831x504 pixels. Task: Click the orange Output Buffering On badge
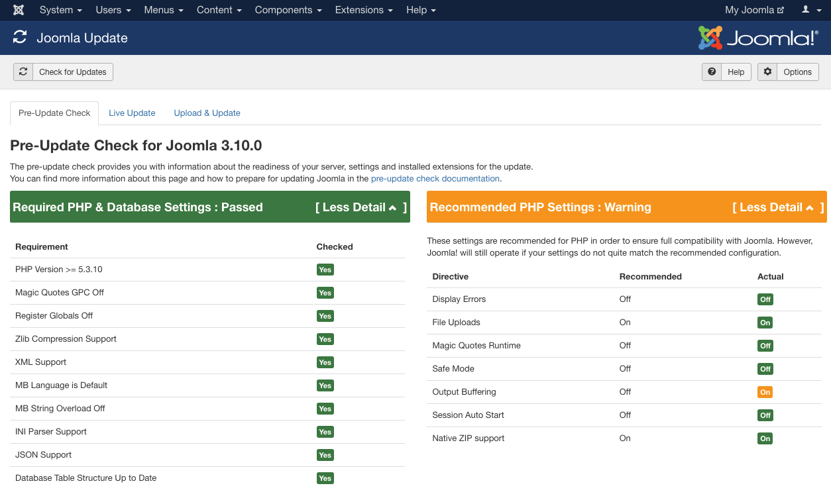tap(765, 392)
